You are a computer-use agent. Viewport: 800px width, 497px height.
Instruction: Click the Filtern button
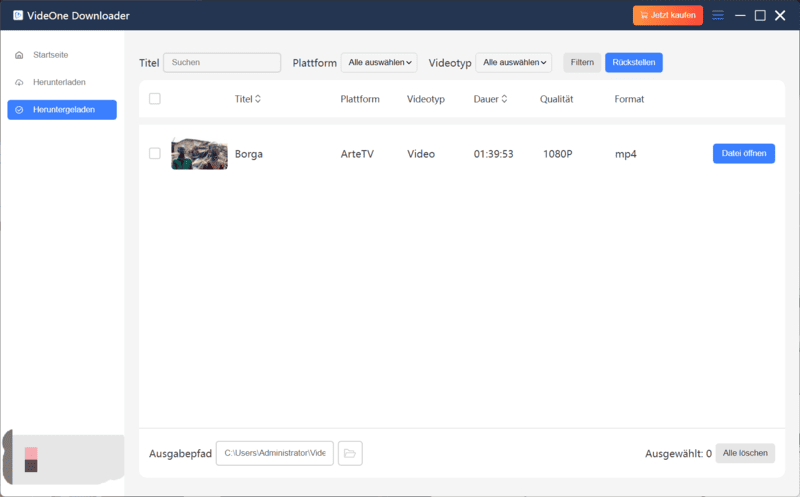[582, 62]
